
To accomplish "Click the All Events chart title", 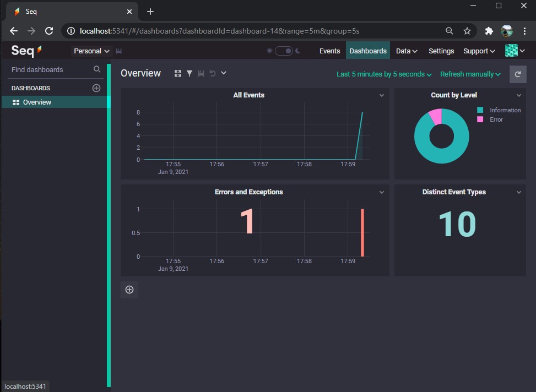I will [x=248, y=95].
